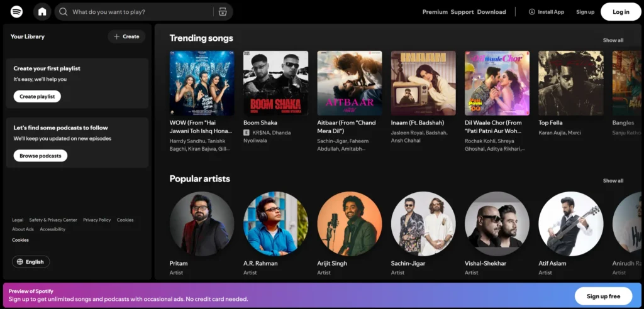
Task: Open the Aitbaar album cover
Action: click(350, 84)
